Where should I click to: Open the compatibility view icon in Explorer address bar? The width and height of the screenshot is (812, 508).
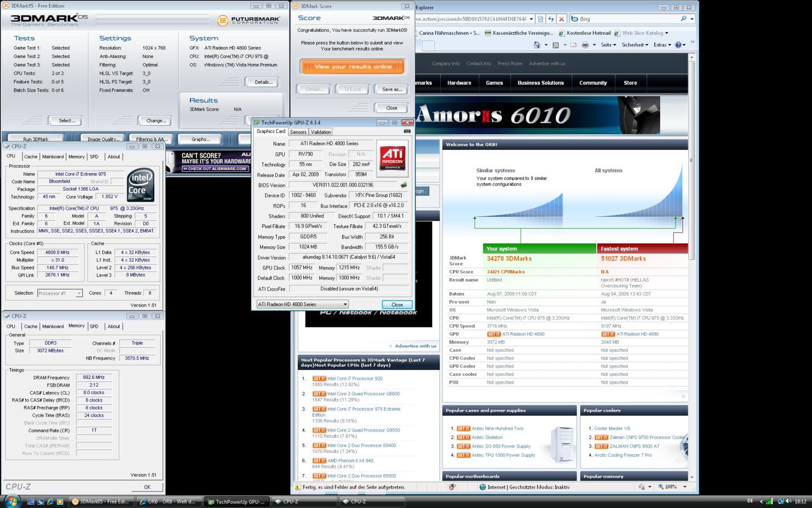[541, 19]
